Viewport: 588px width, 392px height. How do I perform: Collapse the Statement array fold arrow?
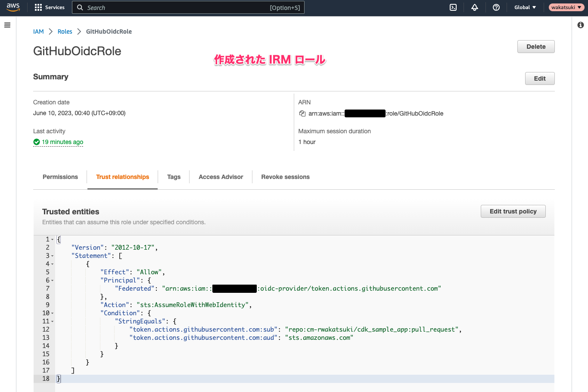coord(53,255)
